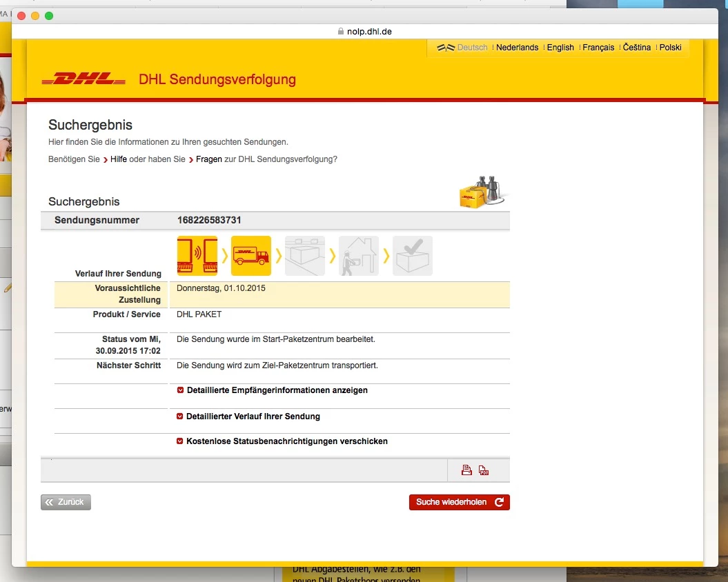
Task: Click the Zurück back button
Action: 66,502
